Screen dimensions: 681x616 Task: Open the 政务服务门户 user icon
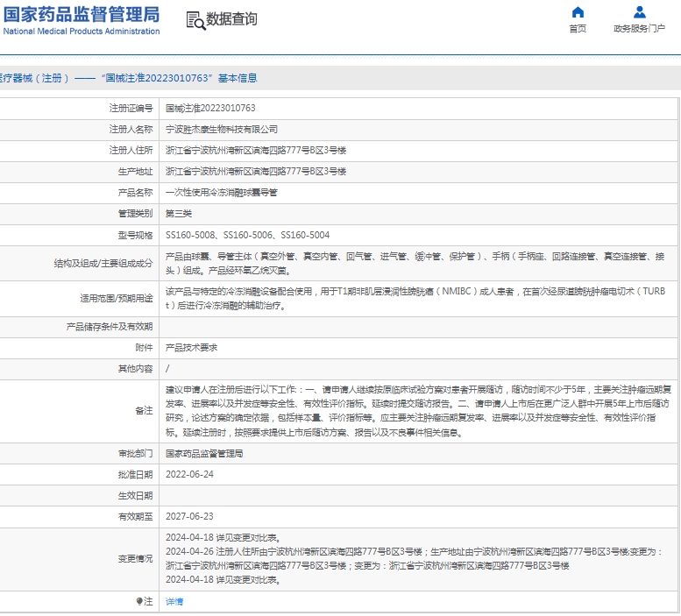tap(639, 12)
